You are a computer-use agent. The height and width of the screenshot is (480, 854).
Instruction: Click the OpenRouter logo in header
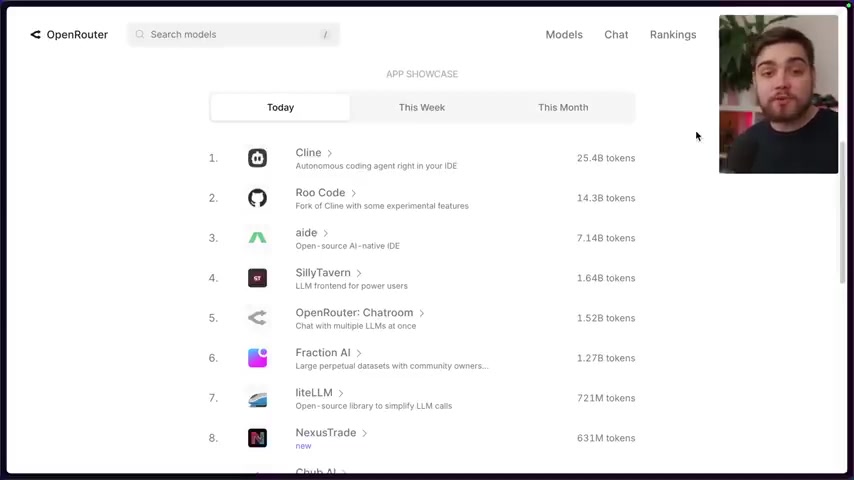coord(68,34)
